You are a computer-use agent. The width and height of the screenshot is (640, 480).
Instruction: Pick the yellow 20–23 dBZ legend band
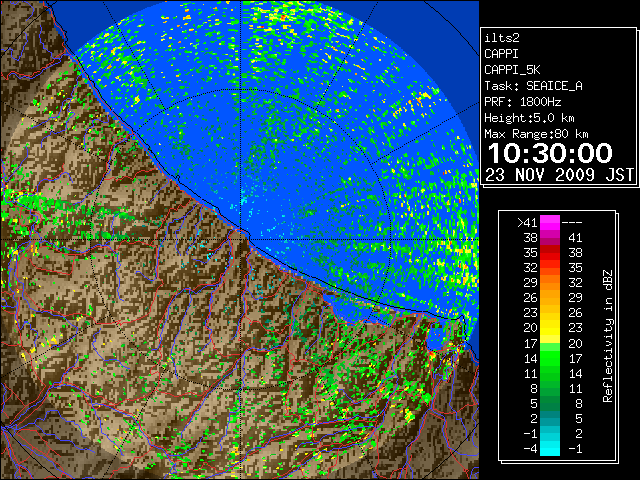point(550,328)
